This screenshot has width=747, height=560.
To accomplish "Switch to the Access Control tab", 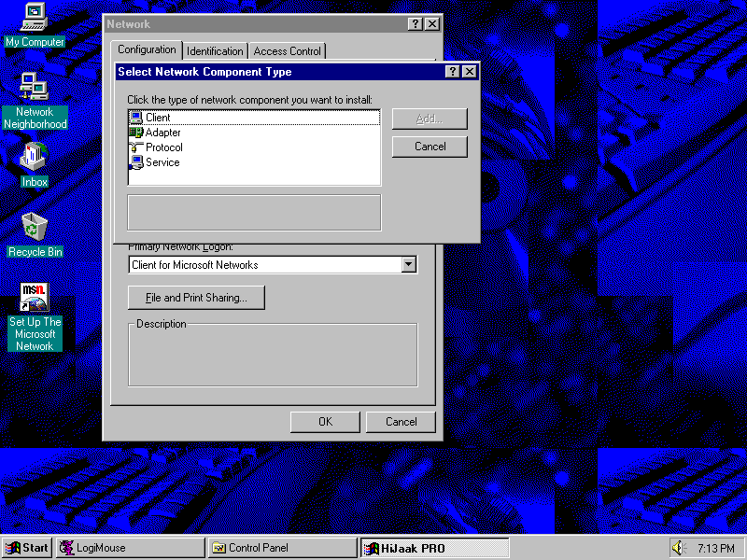I will coord(287,51).
